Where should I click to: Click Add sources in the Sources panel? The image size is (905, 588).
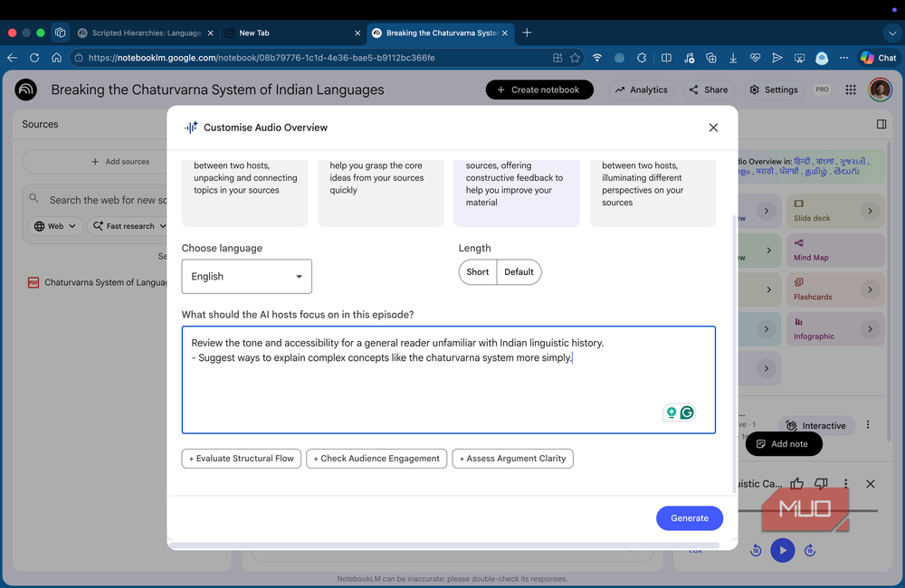(120, 162)
